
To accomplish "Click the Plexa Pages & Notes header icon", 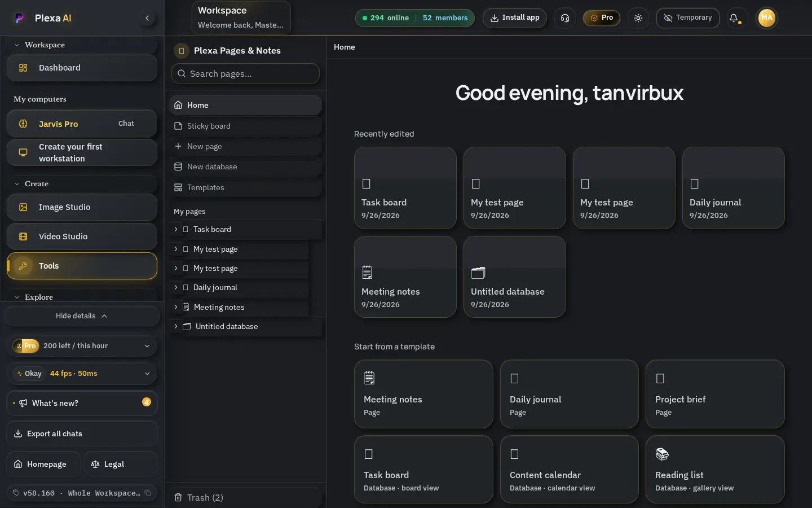I will (181, 51).
